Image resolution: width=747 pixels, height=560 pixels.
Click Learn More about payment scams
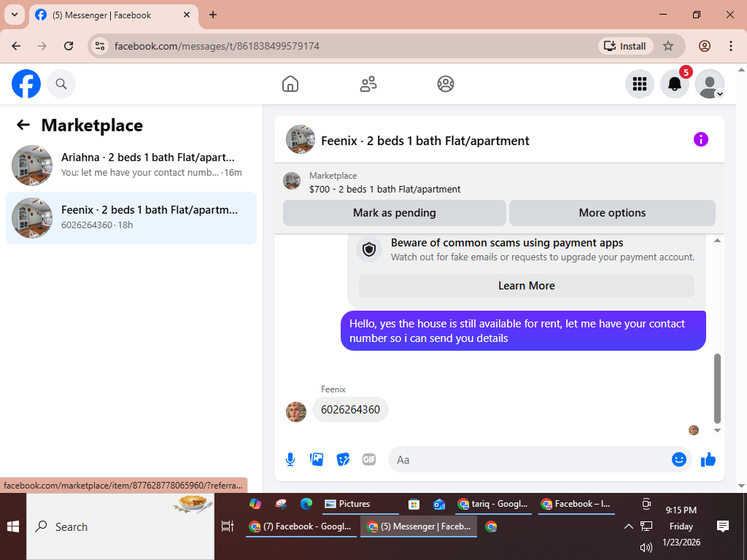(x=527, y=286)
